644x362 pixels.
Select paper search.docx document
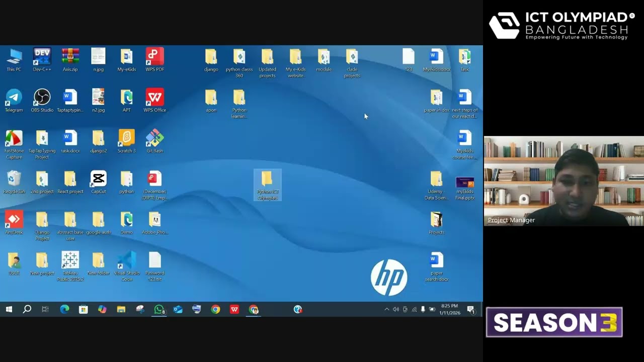point(437,266)
